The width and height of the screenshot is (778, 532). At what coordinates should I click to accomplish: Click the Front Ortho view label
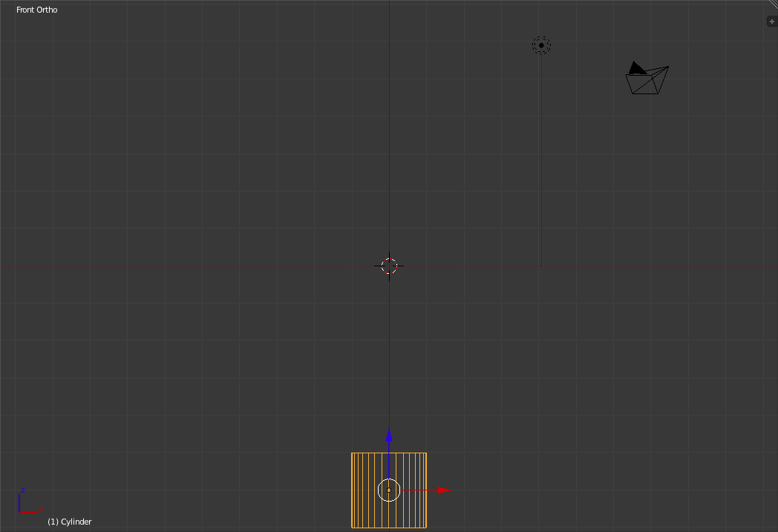pos(36,10)
